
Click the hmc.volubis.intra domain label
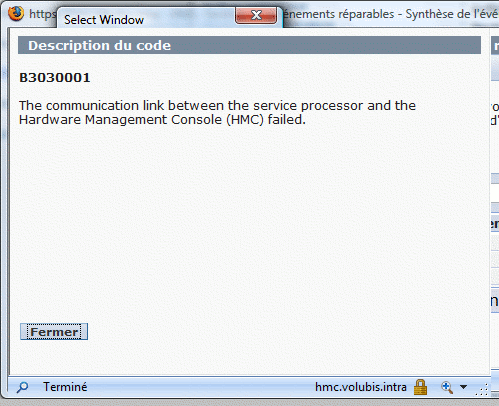361,387
